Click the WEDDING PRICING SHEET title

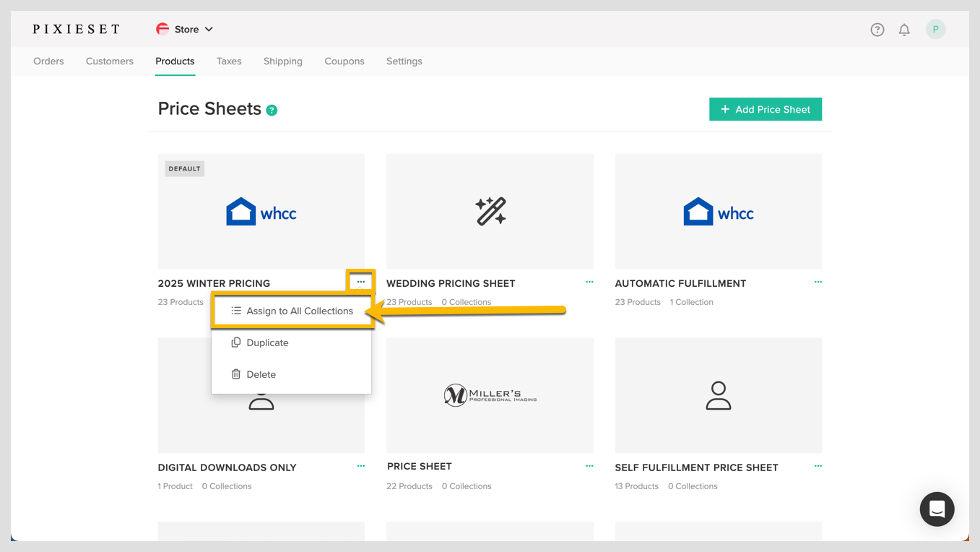(451, 283)
